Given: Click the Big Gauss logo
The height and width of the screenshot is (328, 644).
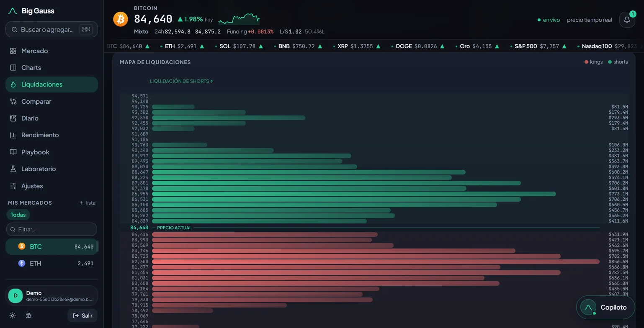Looking at the screenshot, I should 31,11.
